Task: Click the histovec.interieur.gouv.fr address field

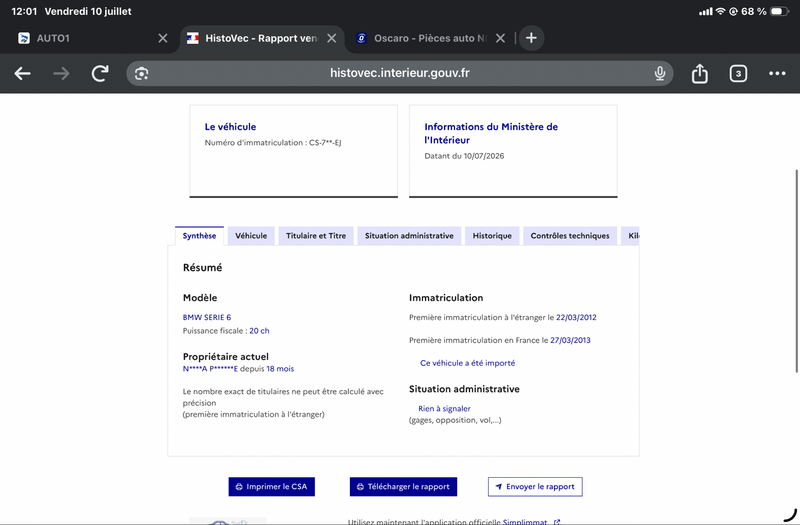Action: coord(399,73)
